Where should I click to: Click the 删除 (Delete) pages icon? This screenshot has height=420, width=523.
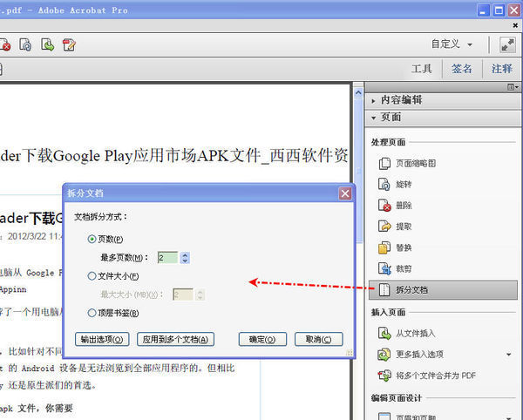point(385,206)
